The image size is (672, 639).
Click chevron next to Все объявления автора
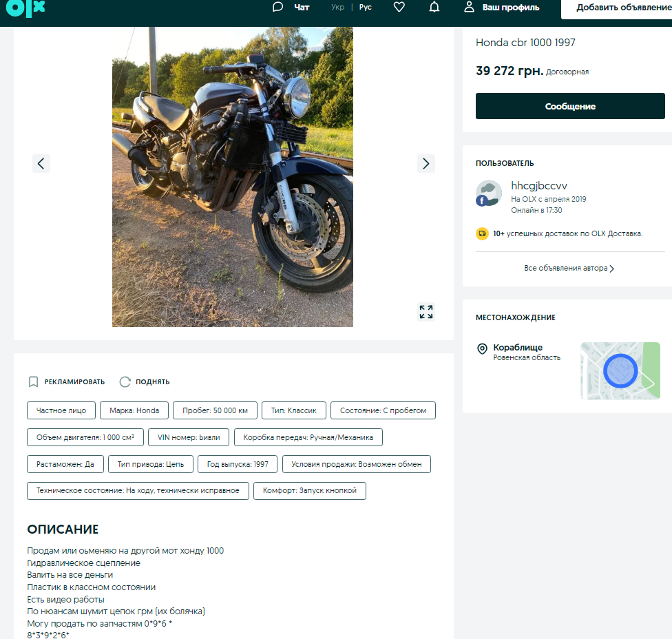tap(611, 269)
